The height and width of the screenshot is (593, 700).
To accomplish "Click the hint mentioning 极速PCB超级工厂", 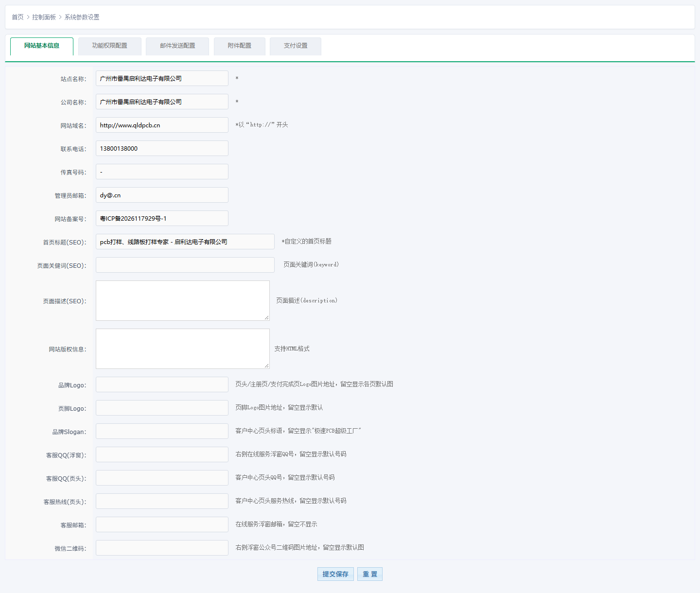I will point(298,431).
